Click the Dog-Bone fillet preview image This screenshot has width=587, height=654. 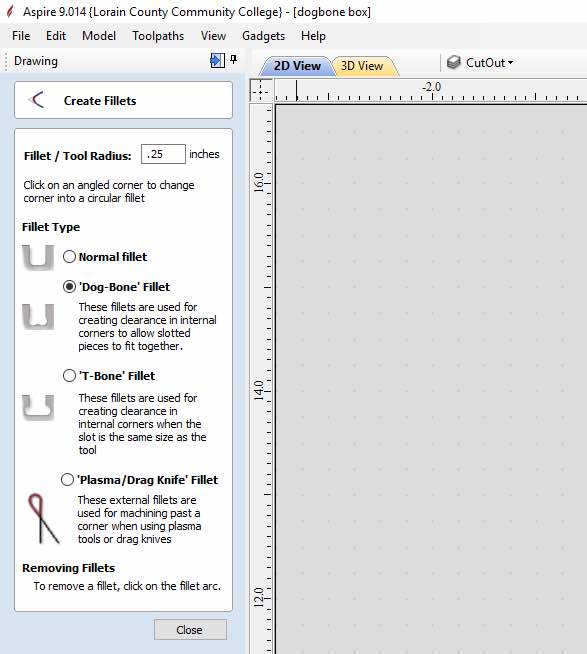pos(38,317)
